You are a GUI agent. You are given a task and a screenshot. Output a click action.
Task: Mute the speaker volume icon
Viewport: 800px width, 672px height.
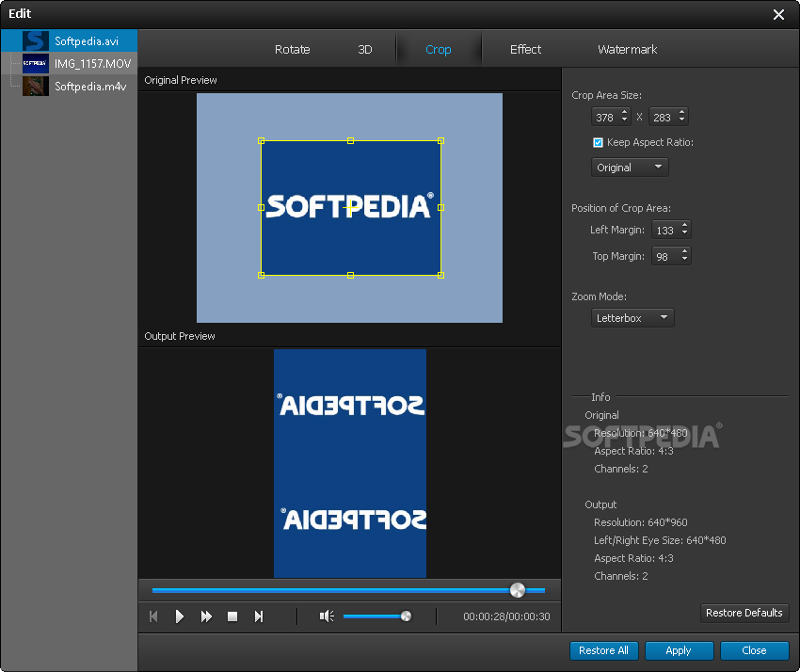pyautogui.click(x=327, y=616)
